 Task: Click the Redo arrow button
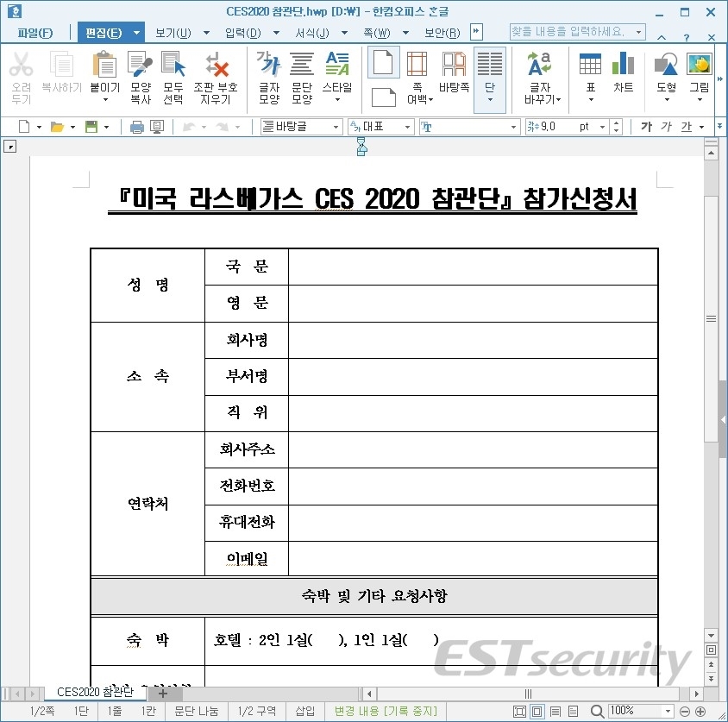(223, 127)
